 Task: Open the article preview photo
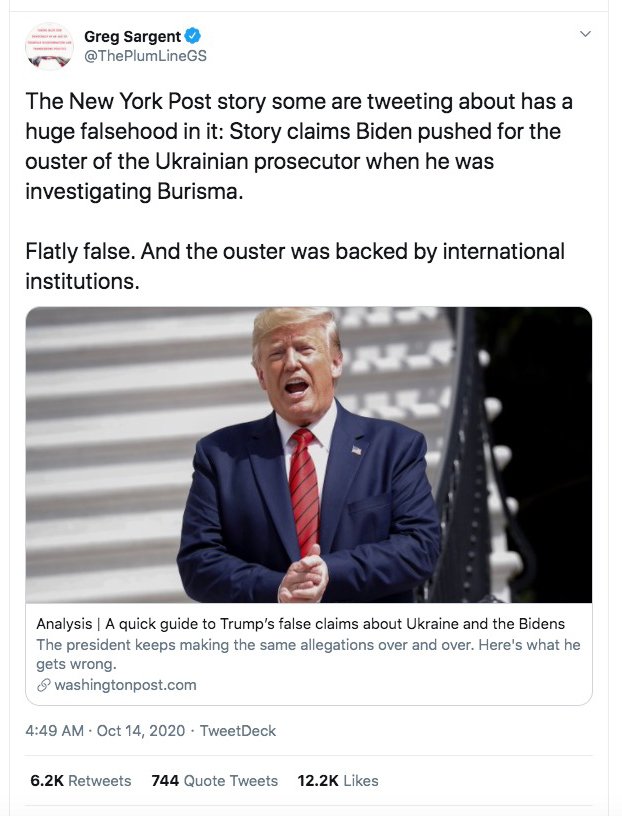(x=308, y=455)
